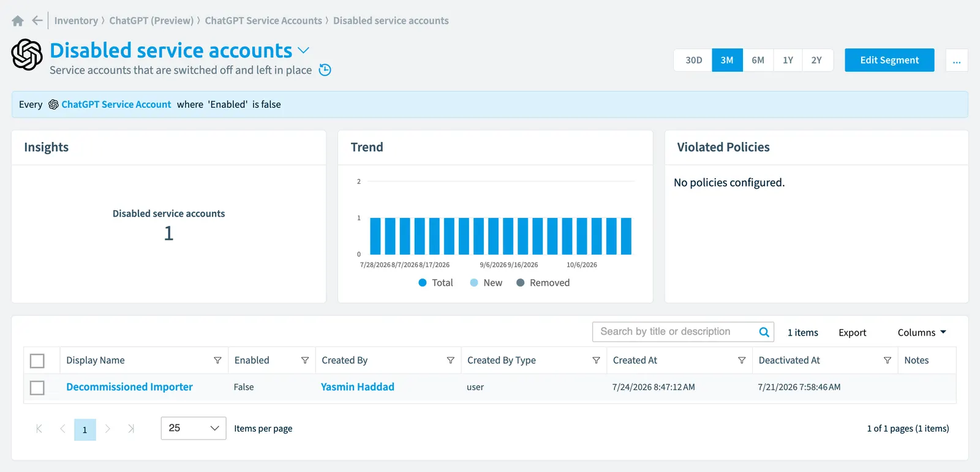The width and height of the screenshot is (980, 472).
Task: Switch to the 1Y time range
Action: 788,60
